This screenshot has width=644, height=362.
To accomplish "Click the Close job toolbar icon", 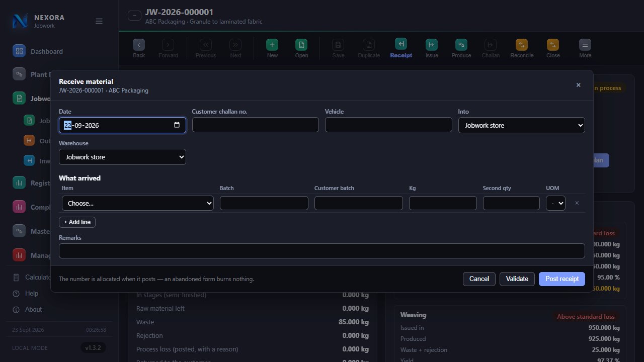I will tap(553, 44).
